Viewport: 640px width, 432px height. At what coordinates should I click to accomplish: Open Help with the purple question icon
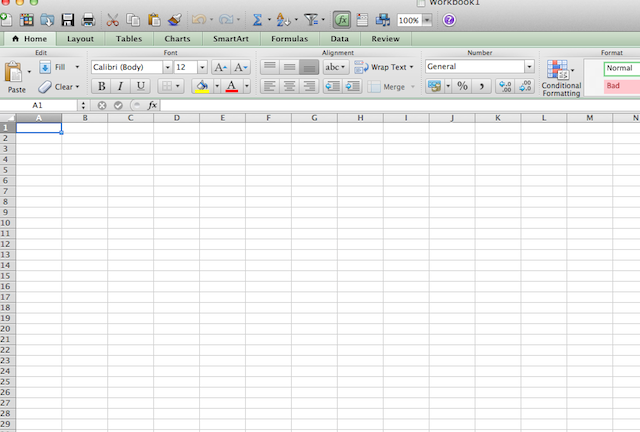[x=449, y=20]
